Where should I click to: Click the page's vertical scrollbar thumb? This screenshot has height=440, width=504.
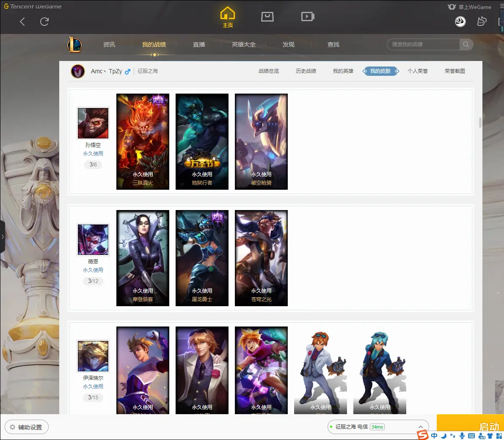click(x=480, y=122)
